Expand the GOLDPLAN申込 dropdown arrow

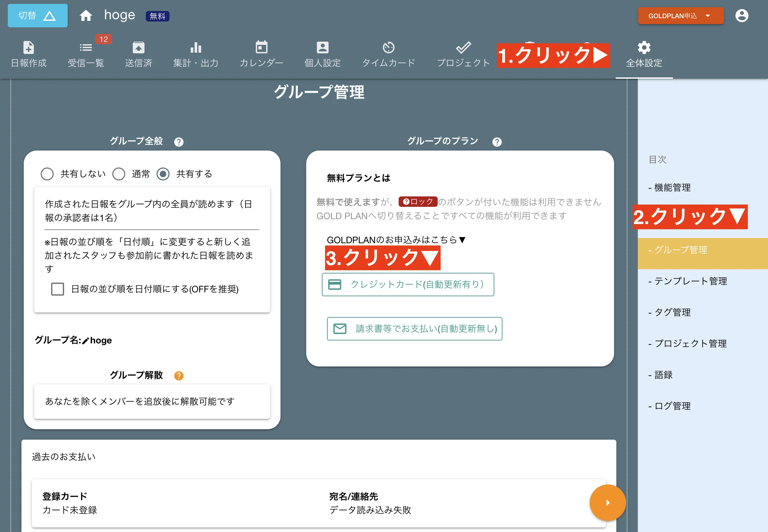708,16
